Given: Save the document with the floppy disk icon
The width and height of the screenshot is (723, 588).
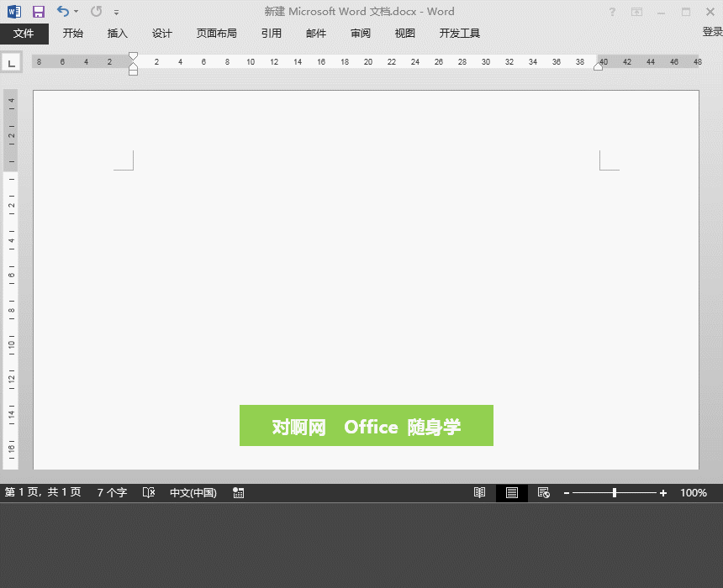Looking at the screenshot, I should click(39, 12).
